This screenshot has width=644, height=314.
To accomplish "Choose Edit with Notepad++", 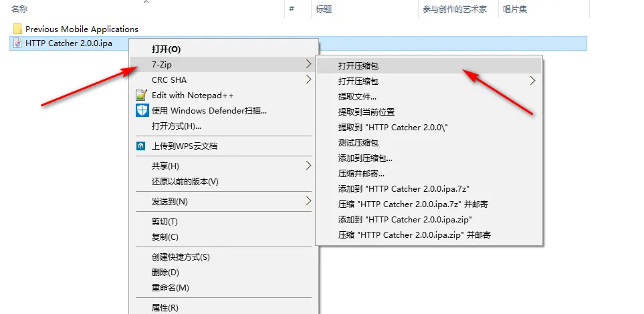I will 224,96.
